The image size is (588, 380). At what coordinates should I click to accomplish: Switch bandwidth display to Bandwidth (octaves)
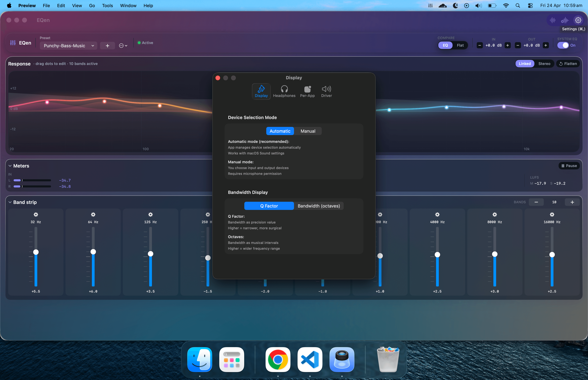tap(318, 206)
